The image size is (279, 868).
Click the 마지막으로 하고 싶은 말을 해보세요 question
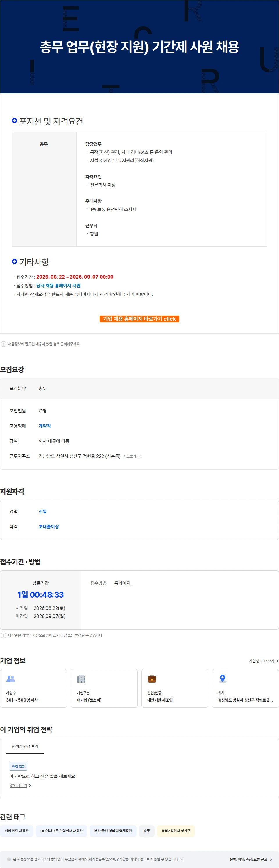pos(42,776)
